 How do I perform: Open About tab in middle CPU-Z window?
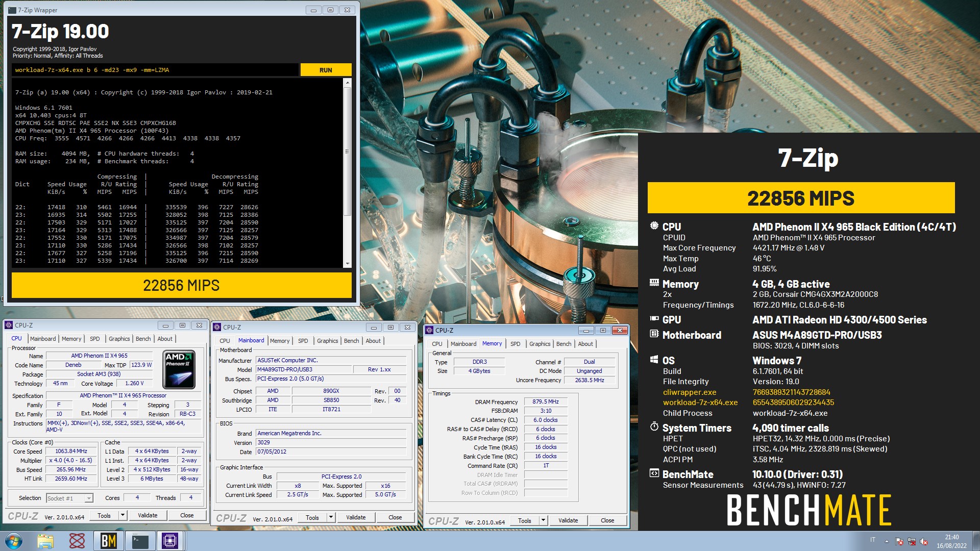373,341
